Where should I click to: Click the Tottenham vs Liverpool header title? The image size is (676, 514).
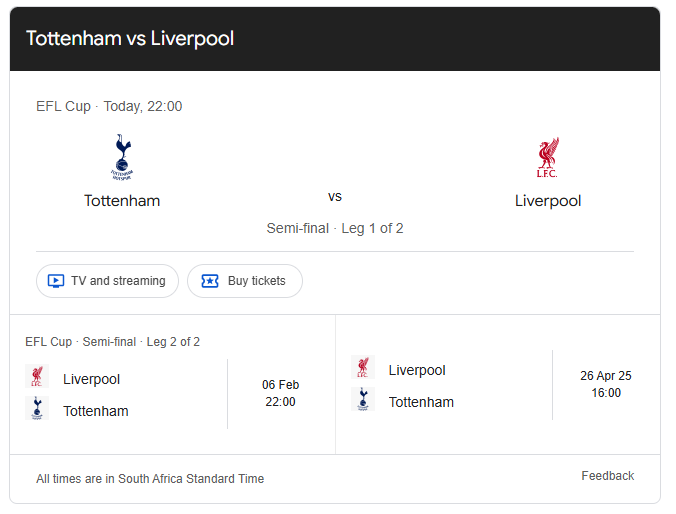pyautogui.click(x=130, y=38)
